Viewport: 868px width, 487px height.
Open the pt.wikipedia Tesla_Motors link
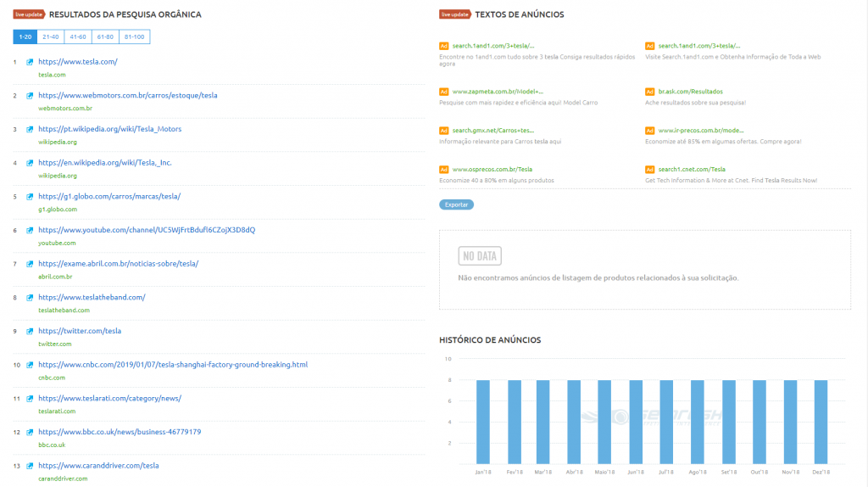(x=109, y=129)
